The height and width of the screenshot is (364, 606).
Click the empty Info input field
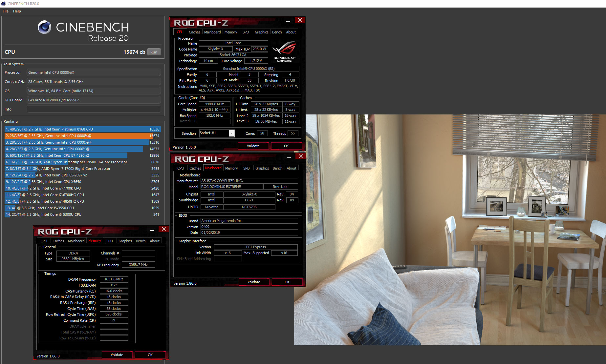pos(94,109)
